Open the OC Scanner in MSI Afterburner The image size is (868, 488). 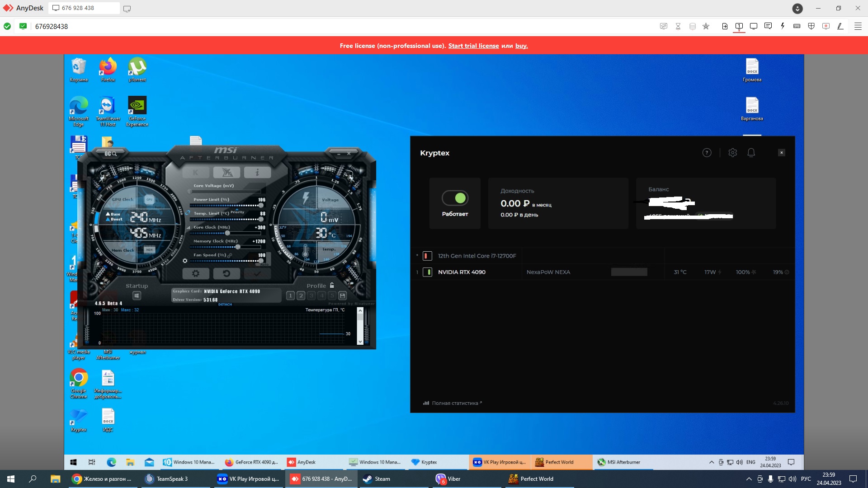tap(111, 154)
